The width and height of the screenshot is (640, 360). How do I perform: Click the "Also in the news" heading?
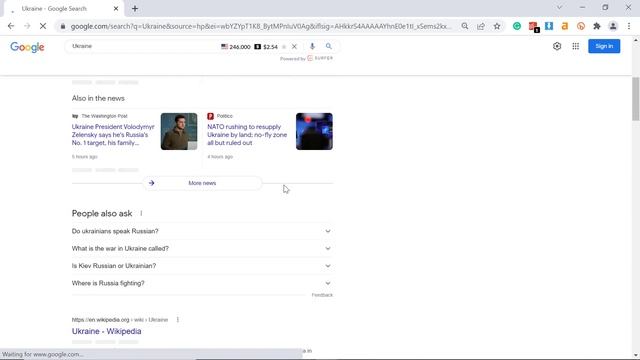(x=98, y=98)
